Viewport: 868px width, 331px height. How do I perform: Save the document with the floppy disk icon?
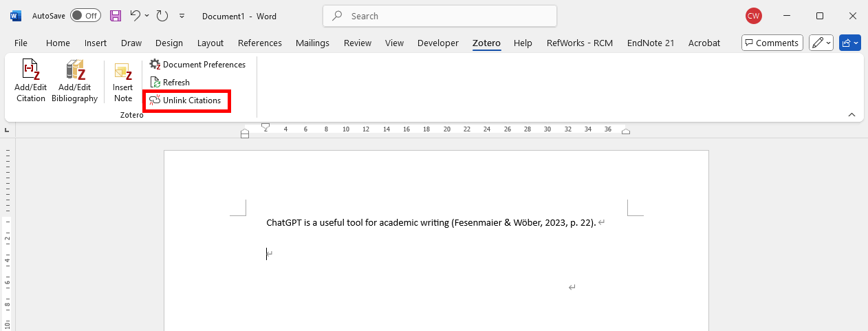pos(116,16)
